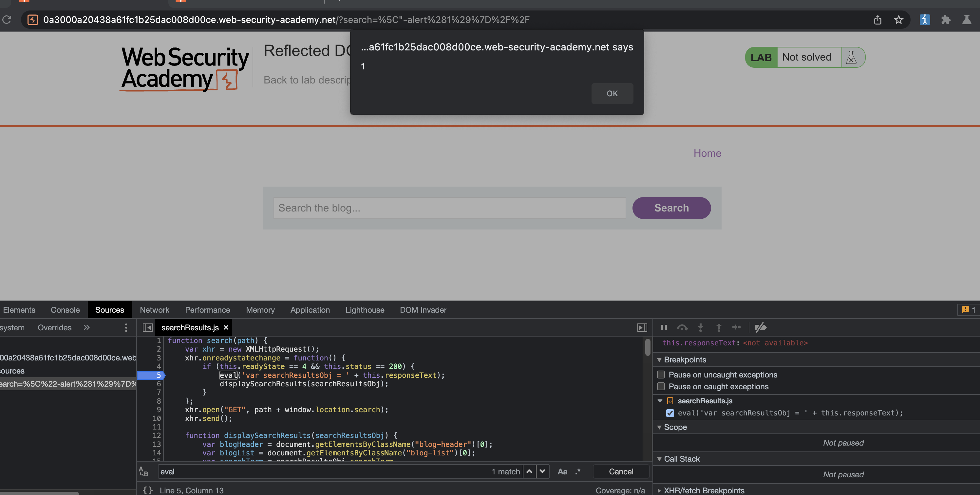This screenshot has height=495, width=980.
Task: Open the browser Extensions puzzle icon
Action: click(945, 20)
